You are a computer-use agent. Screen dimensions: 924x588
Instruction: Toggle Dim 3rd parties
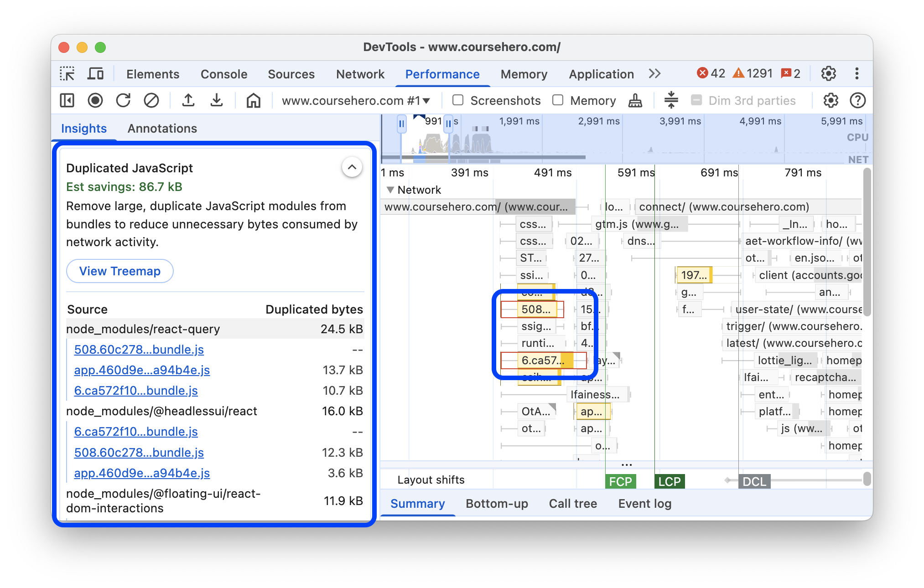697,100
